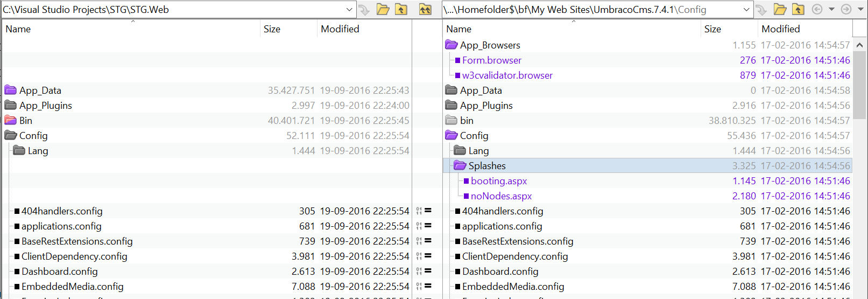The height and width of the screenshot is (299, 868).
Task: Select ClientDependency.config in right pane
Action: coord(515,256)
